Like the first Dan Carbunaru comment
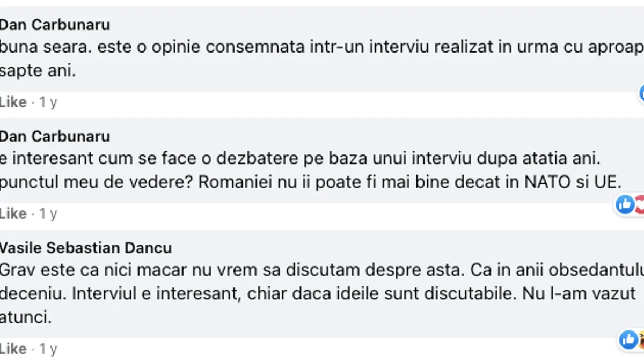Screen dimensions: 644x362 [13, 102]
